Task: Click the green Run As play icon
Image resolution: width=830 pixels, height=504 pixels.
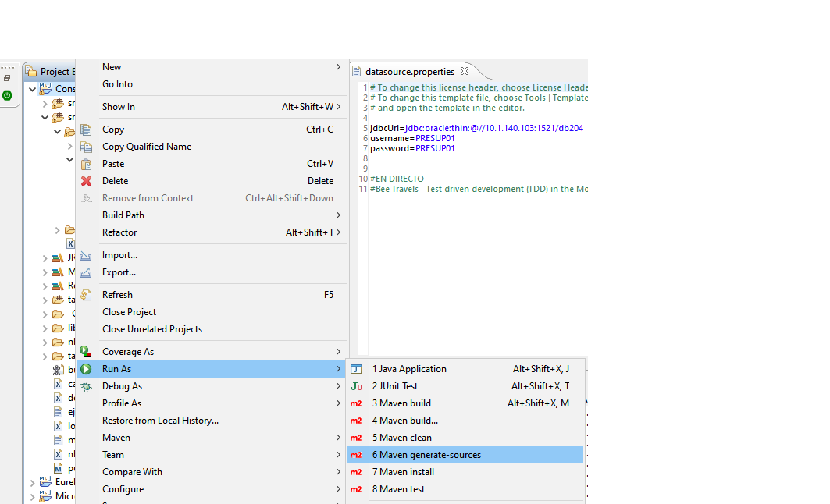Action: (86, 369)
